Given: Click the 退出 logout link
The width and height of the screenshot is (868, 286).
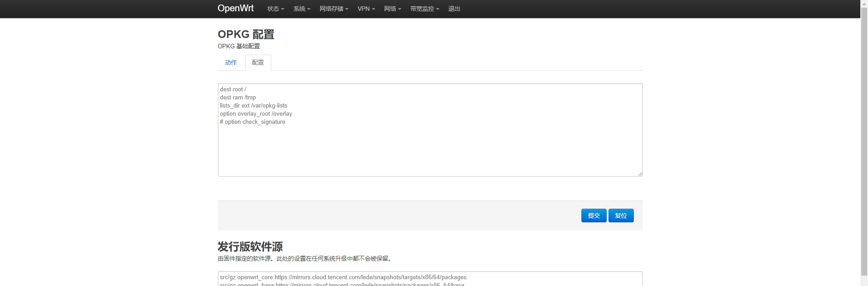Looking at the screenshot, I should (x=454, y=9).
